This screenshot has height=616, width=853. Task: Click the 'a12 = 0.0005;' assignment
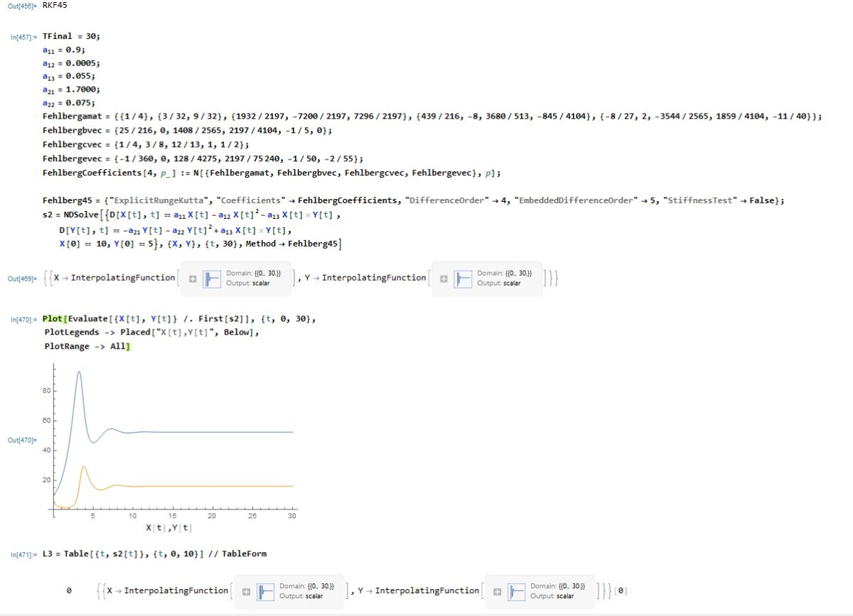tap(71, 63)
